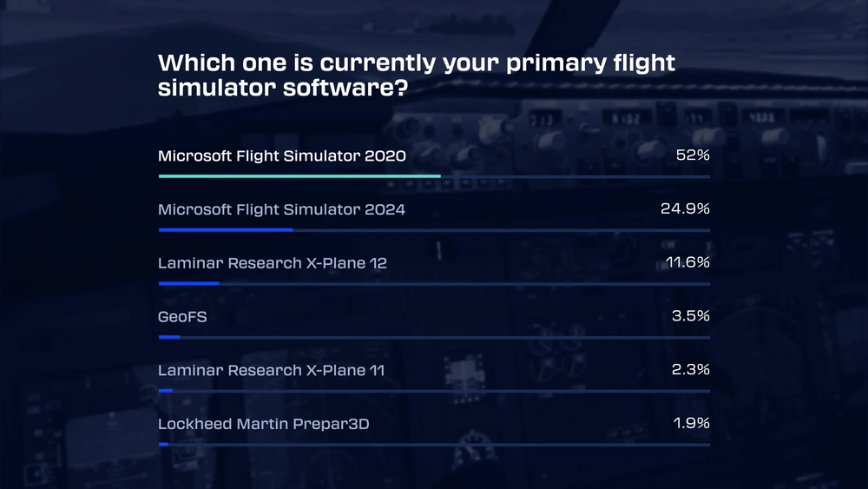Click the 3.5% value label

[691, 317]
